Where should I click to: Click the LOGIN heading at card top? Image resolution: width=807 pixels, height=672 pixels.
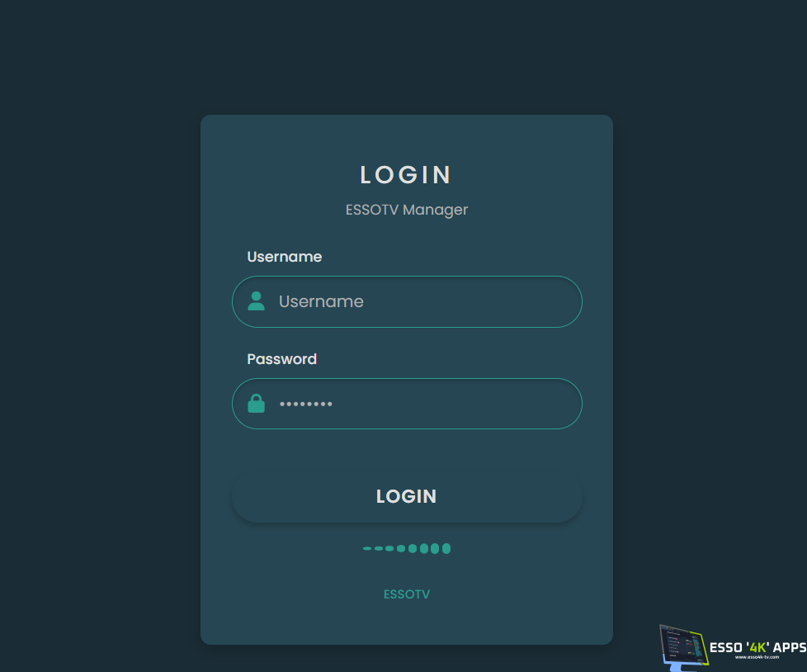pyautogui.click(x=406, y=175)
